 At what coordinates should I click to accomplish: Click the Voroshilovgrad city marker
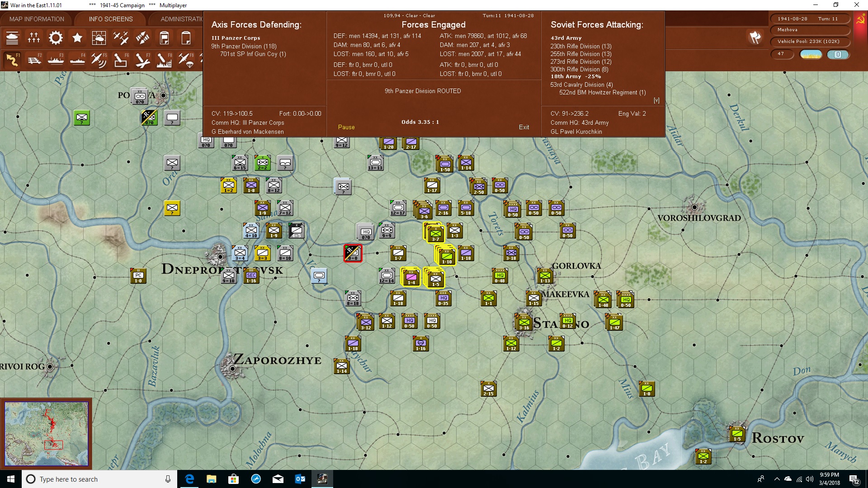pos(694,207)
